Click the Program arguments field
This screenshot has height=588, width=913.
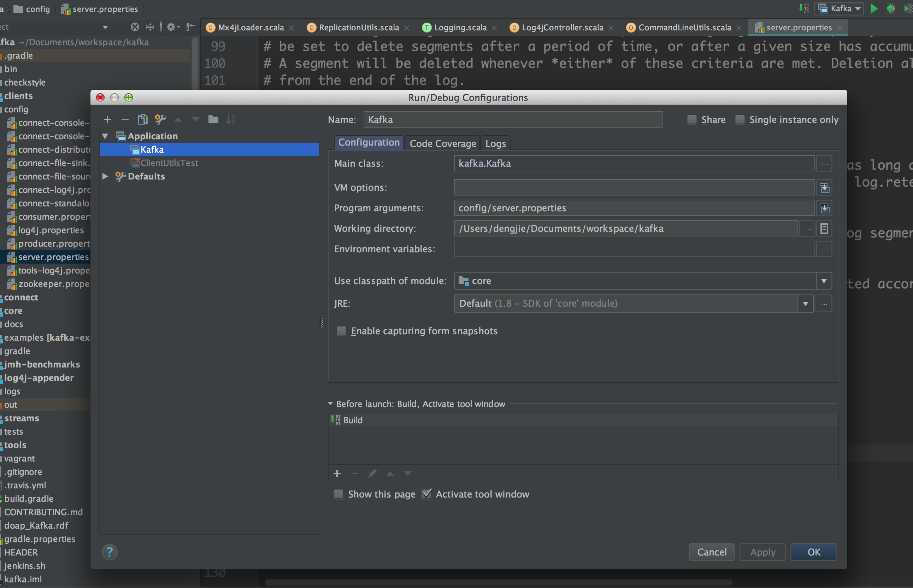point(634,208)
